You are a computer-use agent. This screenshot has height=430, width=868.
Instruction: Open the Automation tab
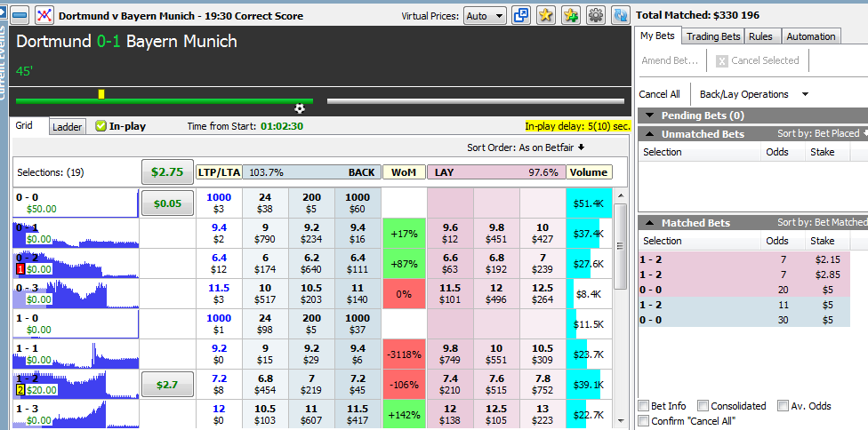(x=811, y=36)
